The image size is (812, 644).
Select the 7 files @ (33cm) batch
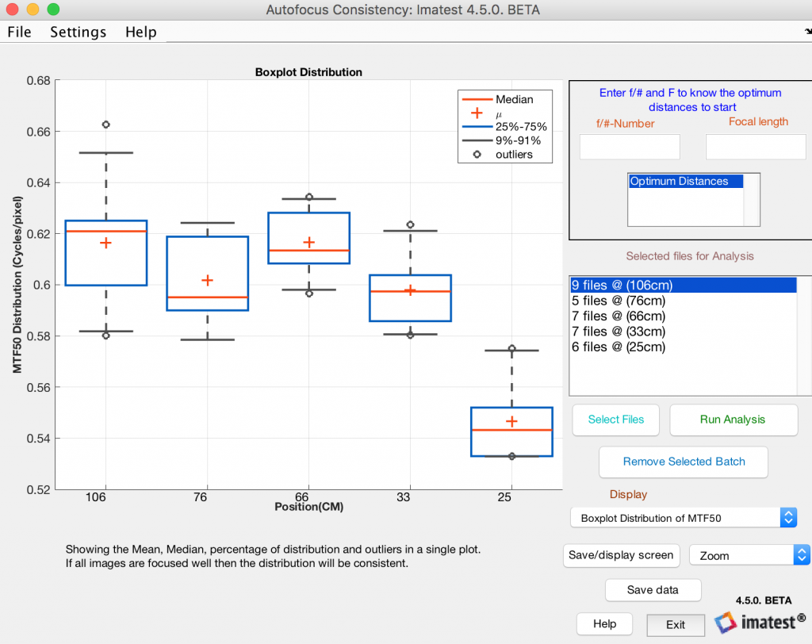(683, 332)
